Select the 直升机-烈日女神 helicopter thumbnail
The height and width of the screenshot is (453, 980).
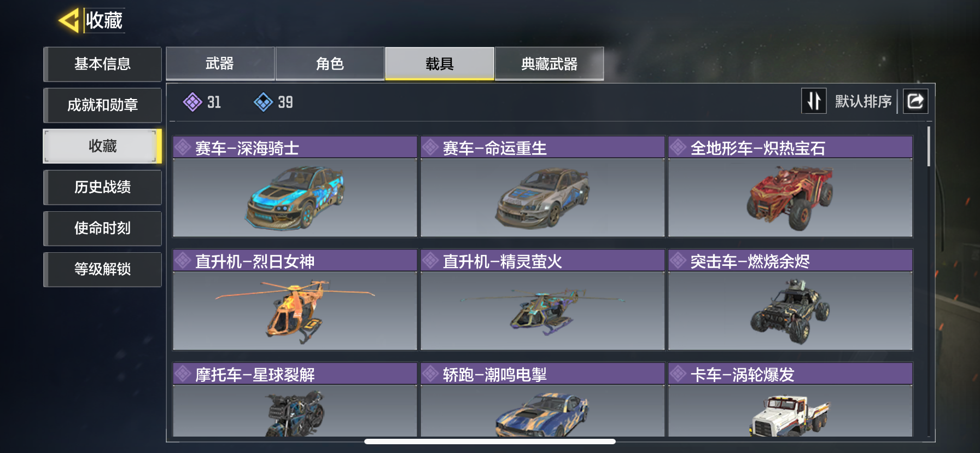coord(295,311)
